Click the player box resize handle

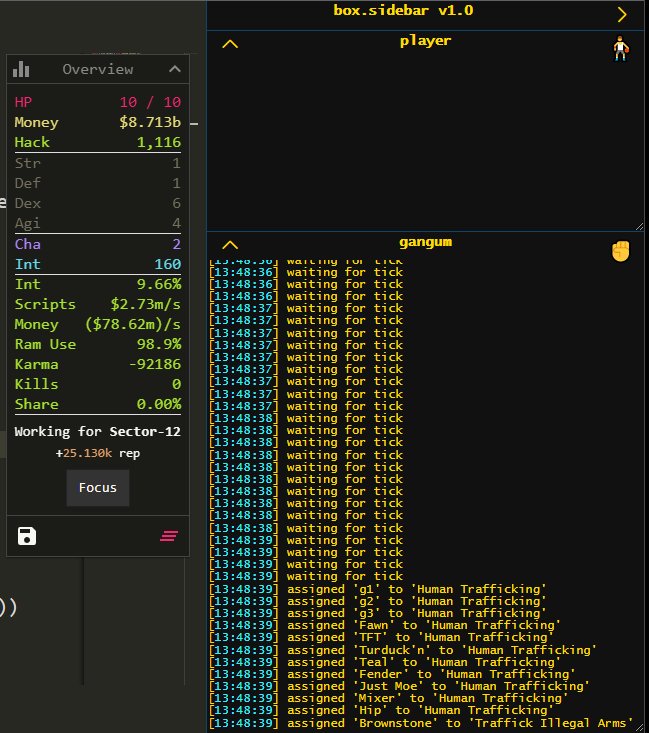(639, 227)
